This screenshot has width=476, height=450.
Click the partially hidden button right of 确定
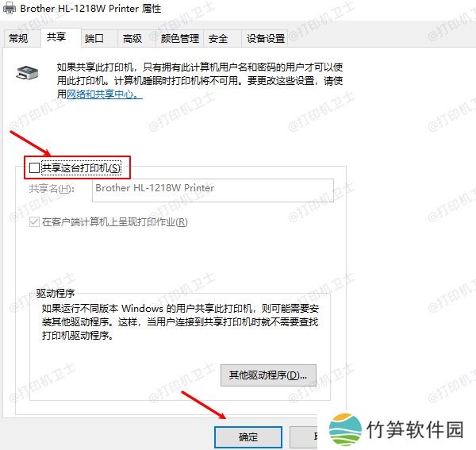coord(304,437)
